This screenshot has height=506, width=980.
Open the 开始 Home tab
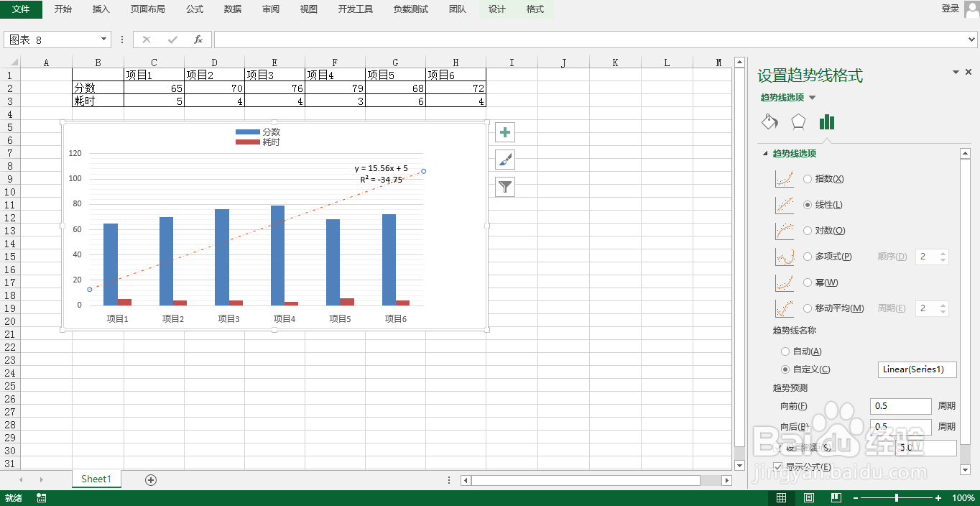pos(63,9)
